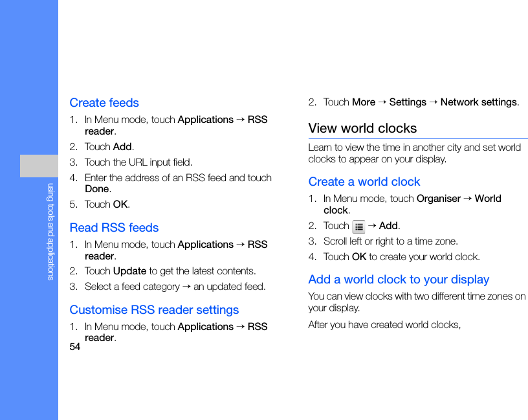The height and width of the screenshot is (420, 528).
Task: Click the gray section marker in sidebar
Action: click(39, 166)
